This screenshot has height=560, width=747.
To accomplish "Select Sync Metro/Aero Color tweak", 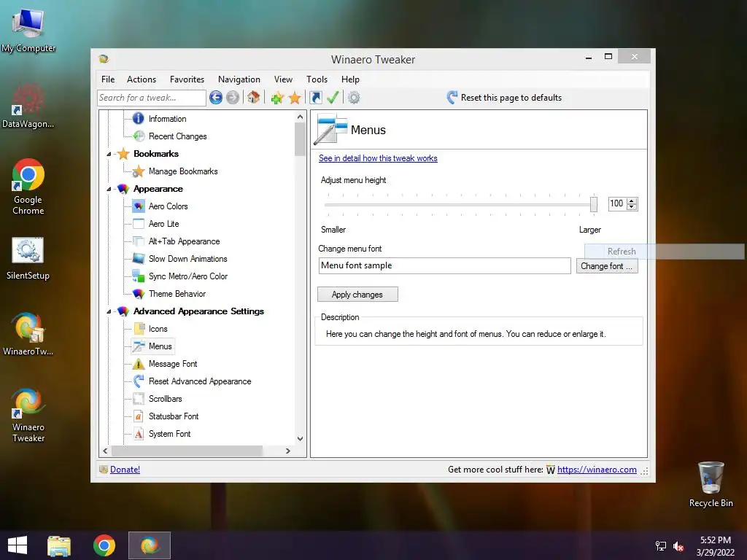I will (x=187, y=276).
